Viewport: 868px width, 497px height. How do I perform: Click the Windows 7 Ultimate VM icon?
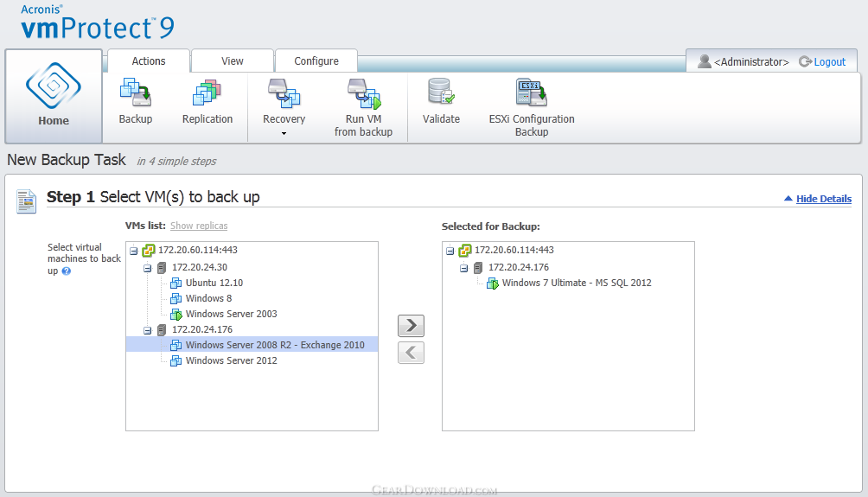tap(493, 284)
